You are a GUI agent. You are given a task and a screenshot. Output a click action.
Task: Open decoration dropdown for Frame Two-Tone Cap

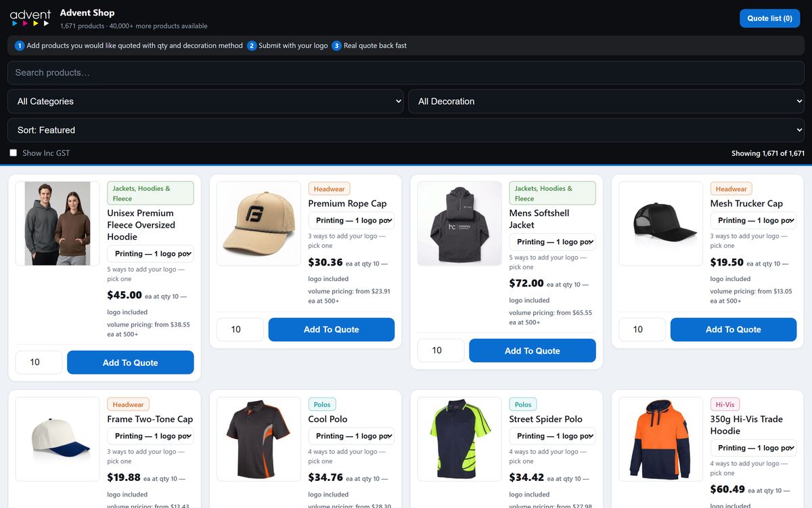(x=150, y=436)
